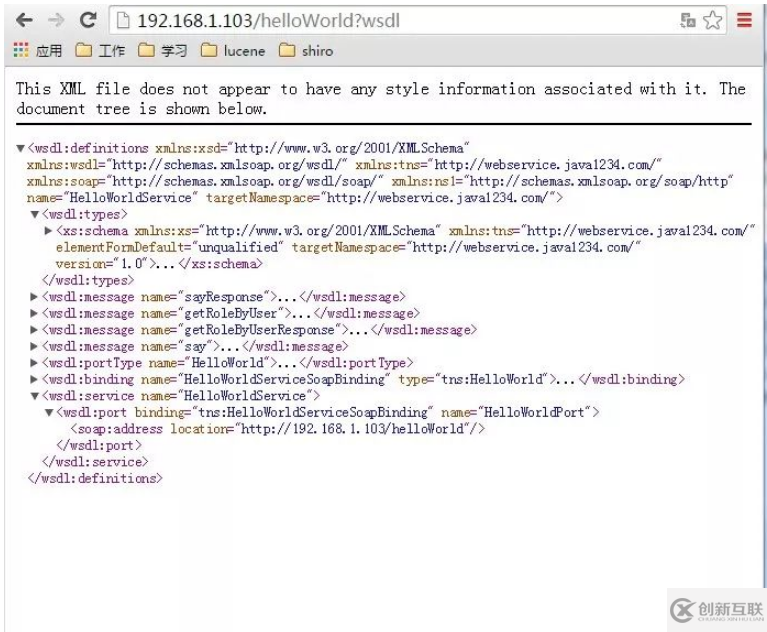
Task: Click the closing </wsdl:definitions> tag
Action: tap(95, 478)
